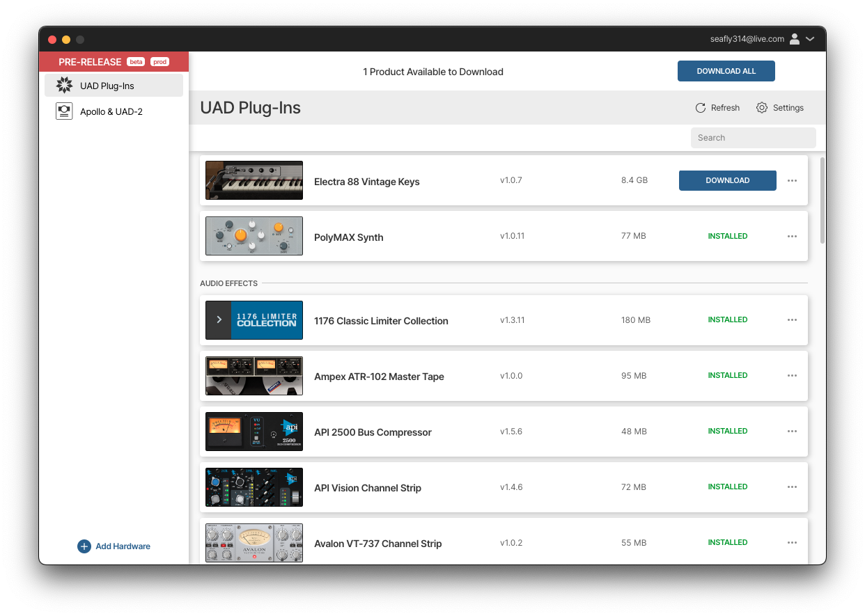Click the PolyMAX Synth thumbnail
Image resolution: width=865 pixels, height=616 pixels.
pos(254,236)
